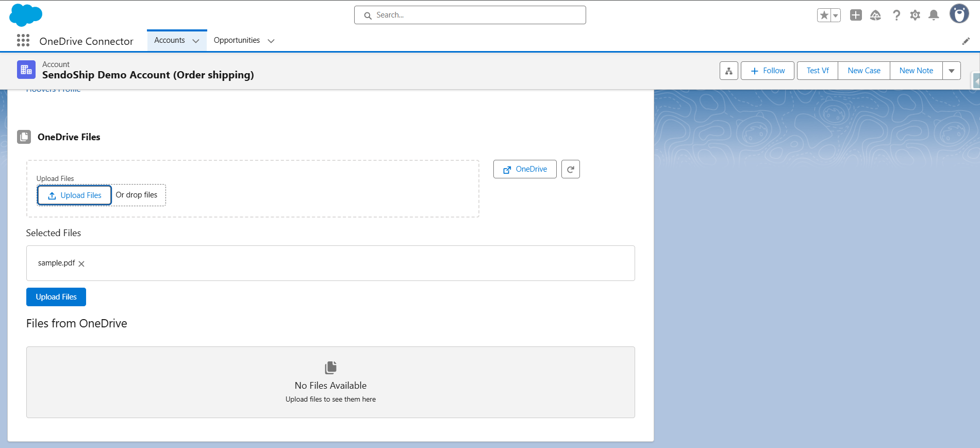Image resolution: width=980 pixels, height=448 pixels.
Task: Click the No Files Available message
Action: [x=330, y=386]
